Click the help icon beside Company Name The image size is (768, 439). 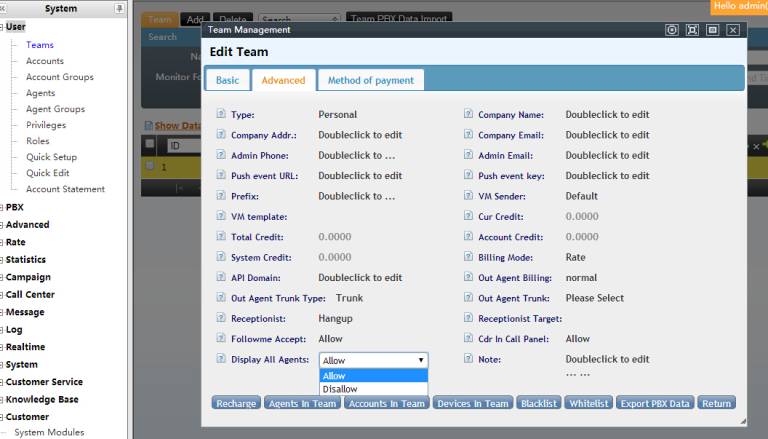coord(468,115)
